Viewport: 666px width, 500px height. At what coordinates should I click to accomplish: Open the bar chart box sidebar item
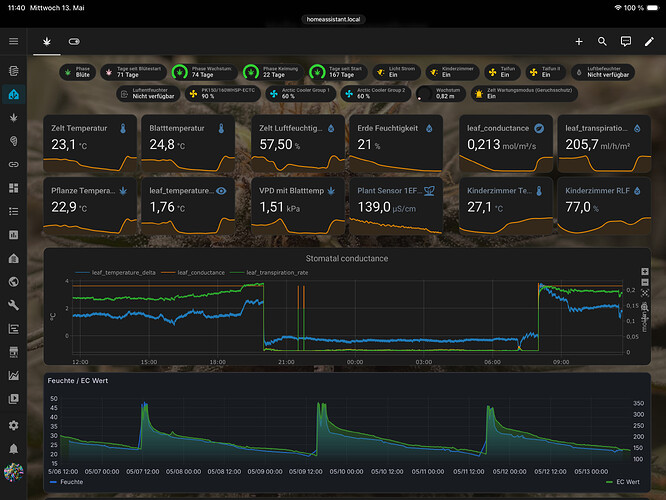pos(14,234)
